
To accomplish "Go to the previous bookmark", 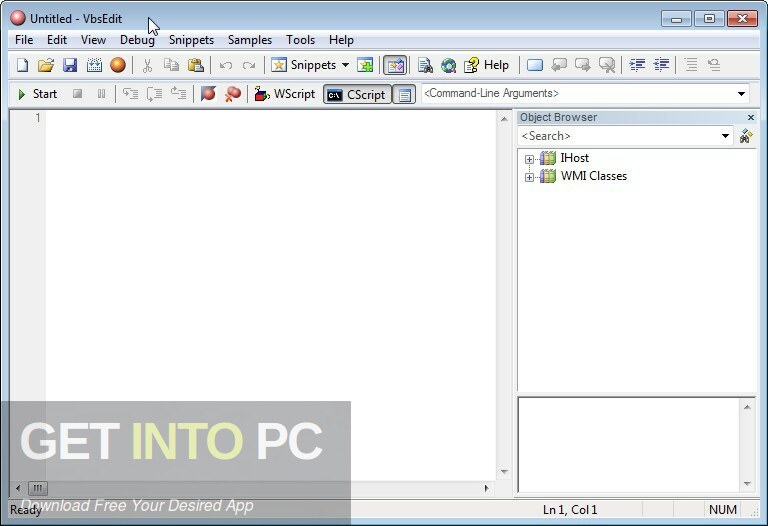I will (559, 65).
